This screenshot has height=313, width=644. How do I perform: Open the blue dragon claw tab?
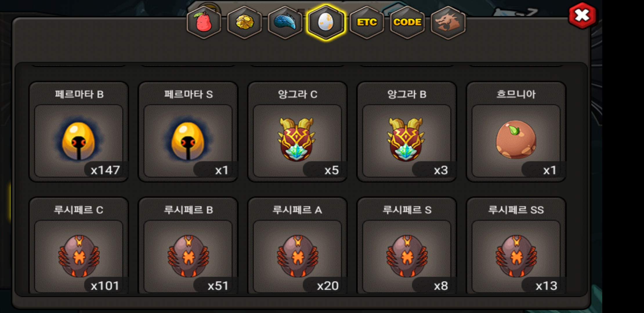285,22
